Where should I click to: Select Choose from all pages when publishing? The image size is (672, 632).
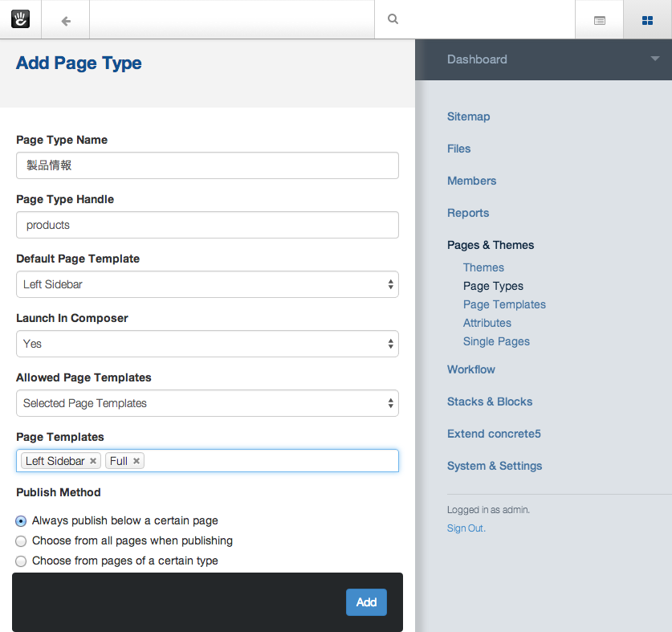click(21, 541)
